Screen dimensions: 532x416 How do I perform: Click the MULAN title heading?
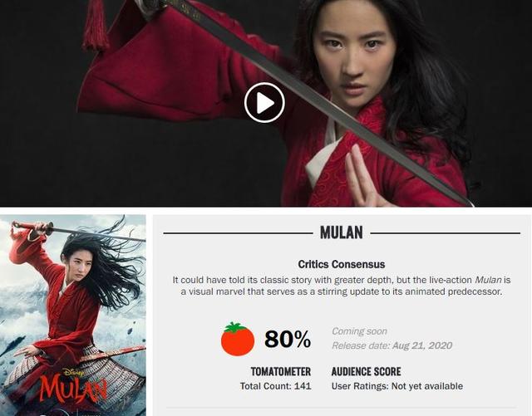coord(342,232)
